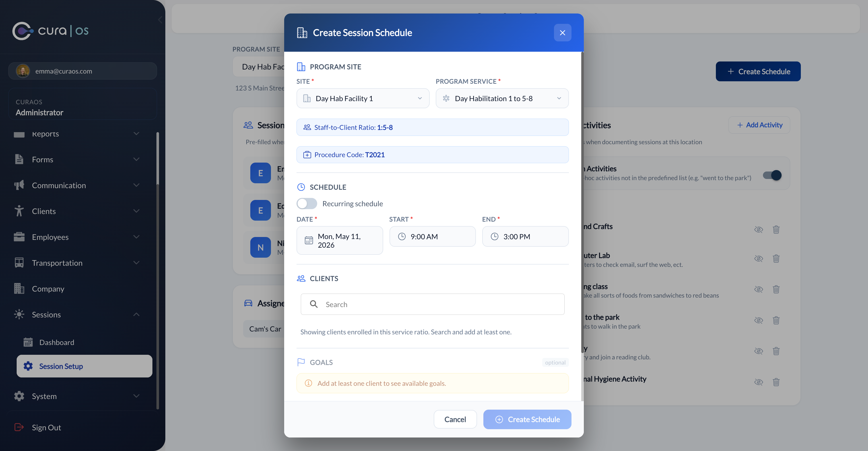Viewport: 868px width, 451px height.
Task: Click the Transportation bus icon
Action: [19, 263]
